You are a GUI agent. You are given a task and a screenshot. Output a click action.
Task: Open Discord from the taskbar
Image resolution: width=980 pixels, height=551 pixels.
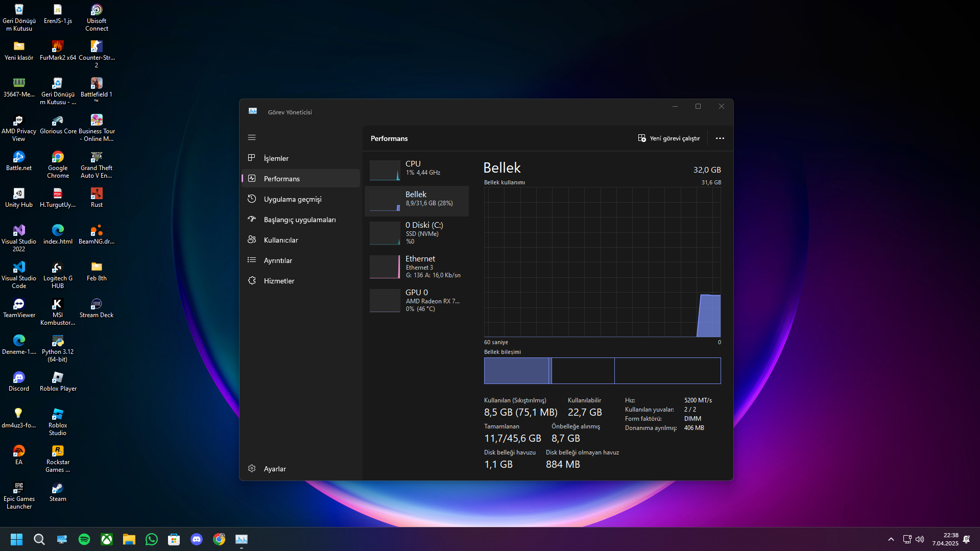coord(197,539)
